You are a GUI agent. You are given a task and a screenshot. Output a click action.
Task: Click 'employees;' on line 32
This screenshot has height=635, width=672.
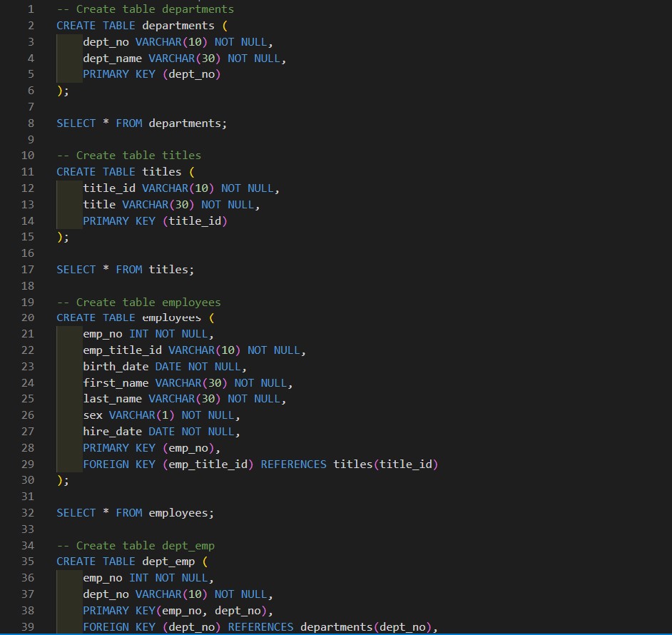181,513
